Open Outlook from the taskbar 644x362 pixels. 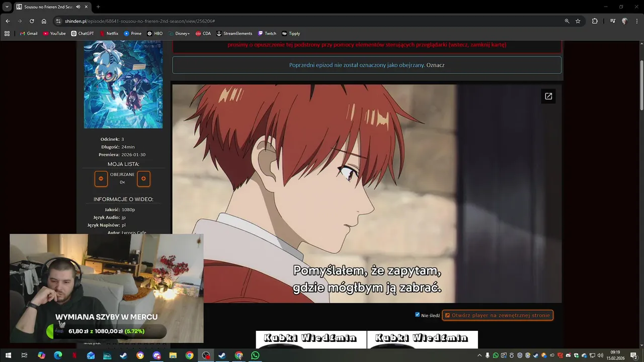coord(91,355)
